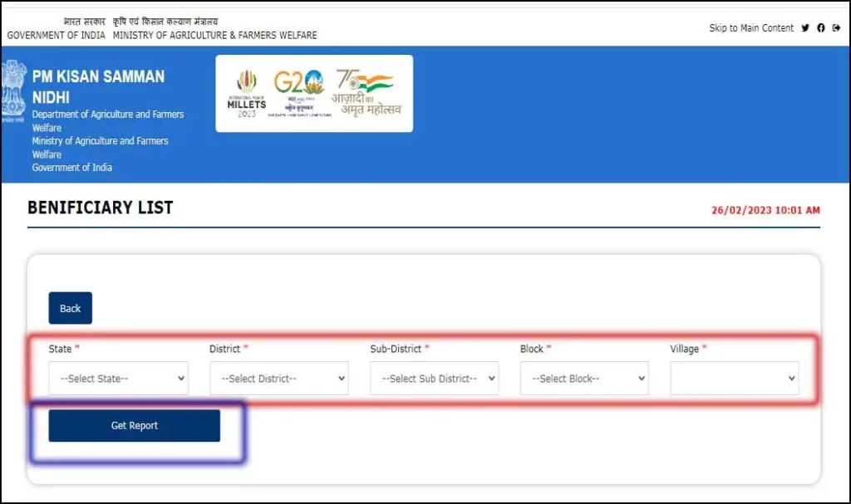
Task: Open the Village selection dropdown
Action: (734, 378)
